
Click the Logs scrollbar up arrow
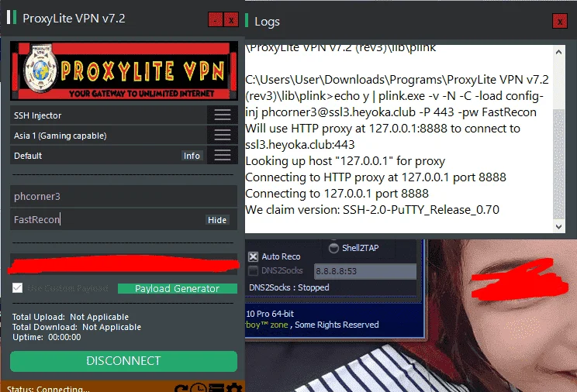point(558,52)
